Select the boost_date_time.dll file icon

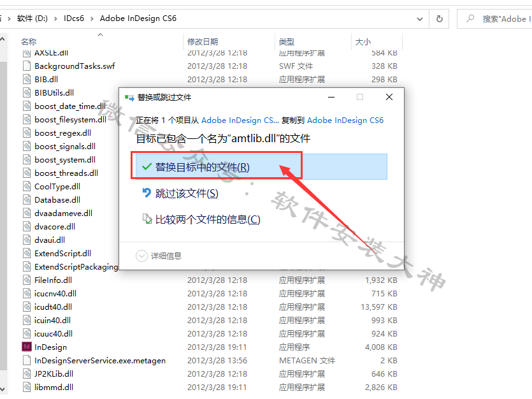coord(27,106)
